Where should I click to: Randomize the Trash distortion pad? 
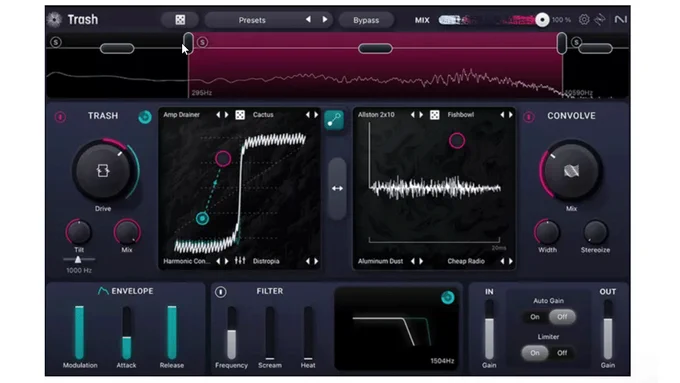(x=240, y=115)
